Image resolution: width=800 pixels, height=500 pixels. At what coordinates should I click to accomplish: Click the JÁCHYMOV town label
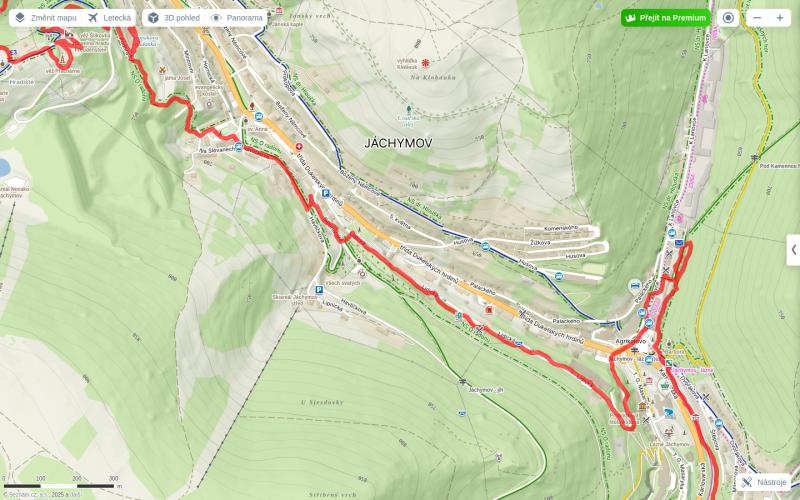pos(398,143)
